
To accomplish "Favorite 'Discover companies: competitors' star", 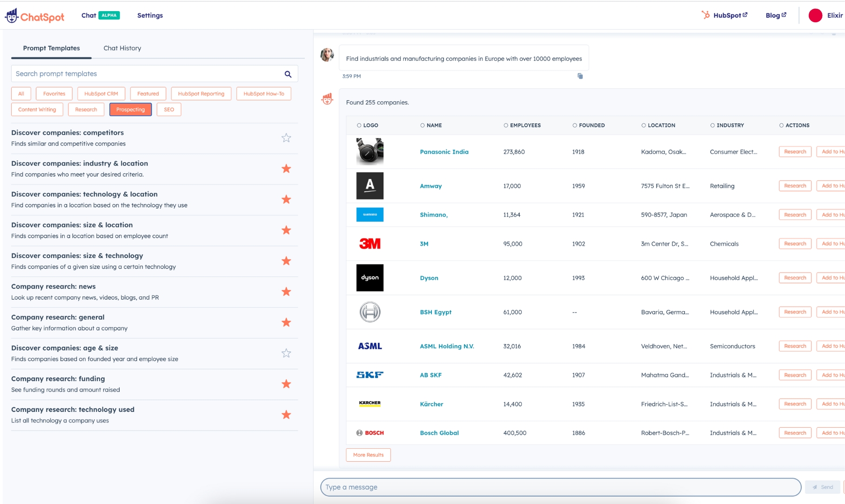I will pyautogui.click(x=286, y=138).
